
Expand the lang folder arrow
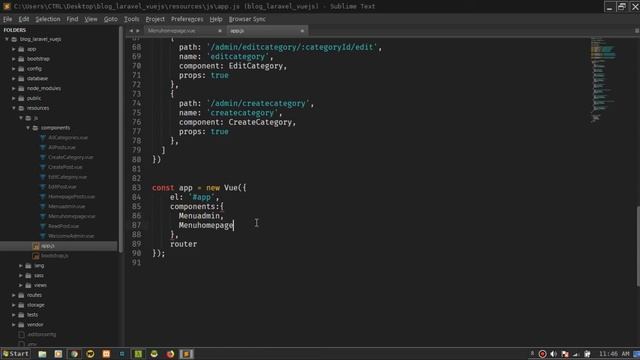(x=21, y=266)
